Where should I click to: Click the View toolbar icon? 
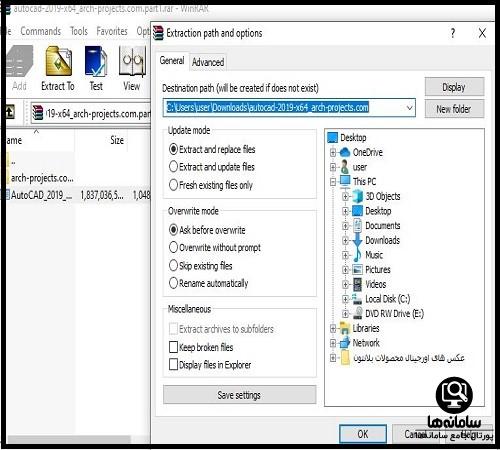[132, 61]
